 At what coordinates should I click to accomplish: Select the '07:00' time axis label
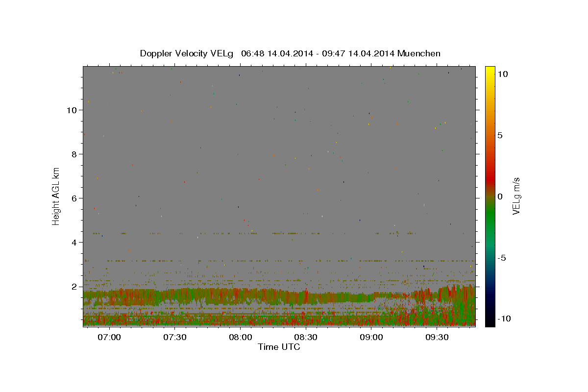pyautogui.click(x=109, y=337)
